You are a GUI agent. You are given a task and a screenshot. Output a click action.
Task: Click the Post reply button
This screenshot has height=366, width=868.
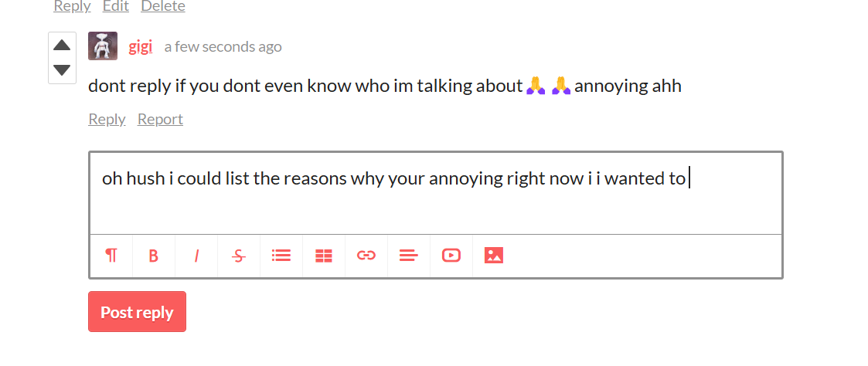[x=138, y=312]
